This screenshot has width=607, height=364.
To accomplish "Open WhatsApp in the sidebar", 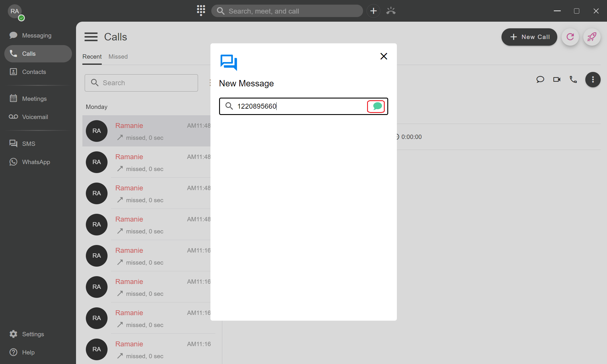I will (x=36, y=162).
